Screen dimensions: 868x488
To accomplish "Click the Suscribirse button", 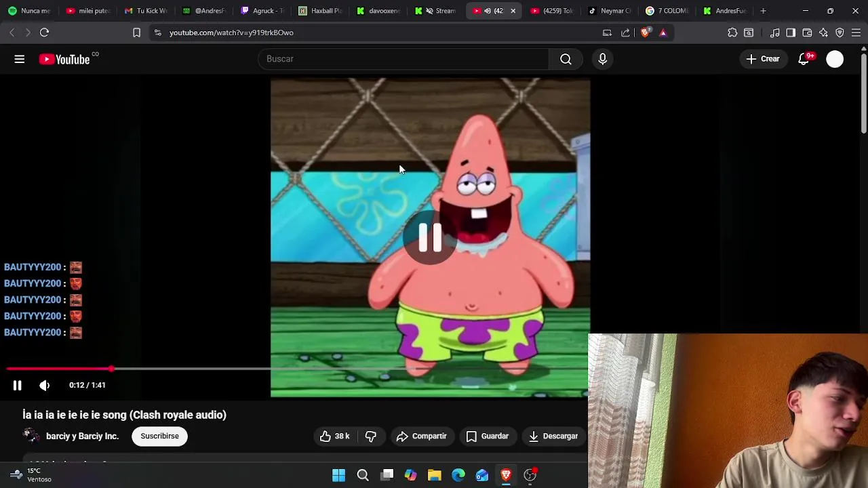I will coord(160,436).
